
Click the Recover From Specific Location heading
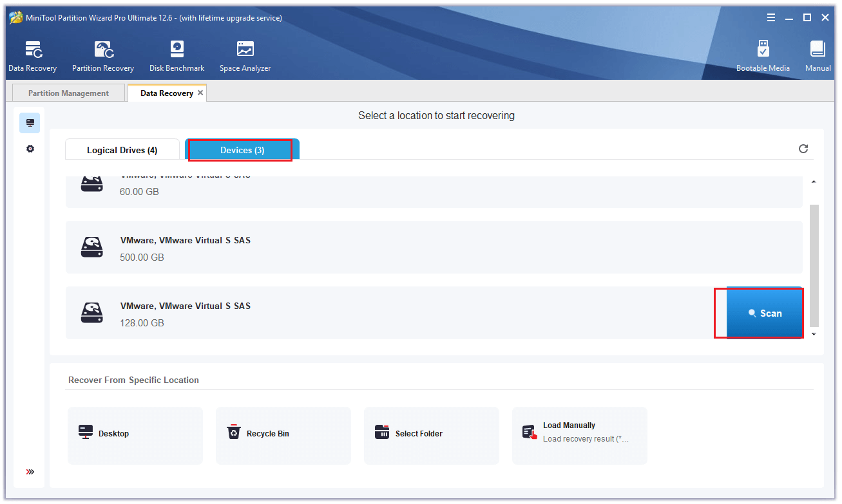[x=133, y=380]
